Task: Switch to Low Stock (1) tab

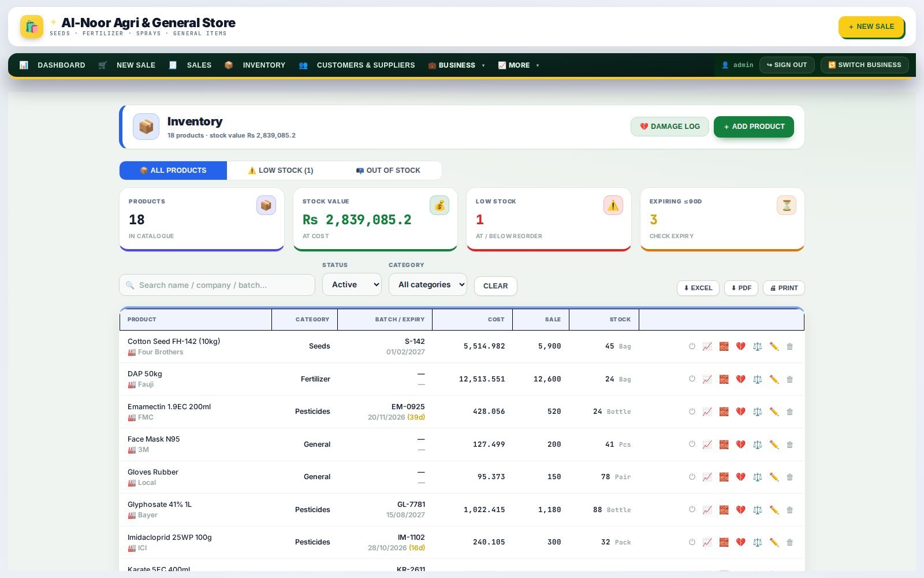Action: pyautogui.click(x=281, y=171)
